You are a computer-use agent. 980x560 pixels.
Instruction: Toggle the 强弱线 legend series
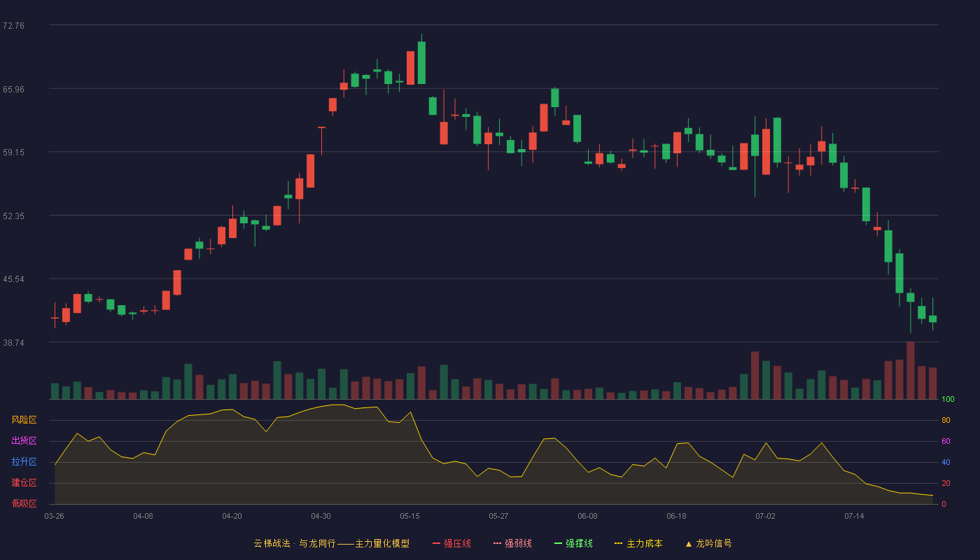coord(512,543)
